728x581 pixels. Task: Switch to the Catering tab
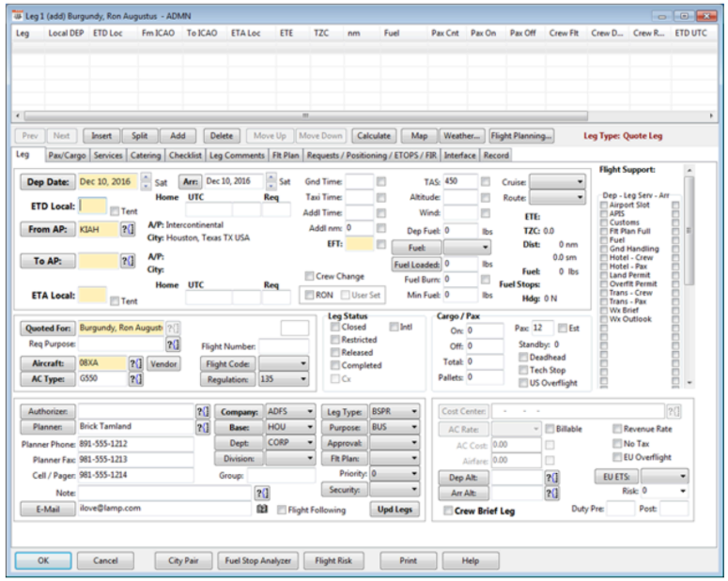146,156
